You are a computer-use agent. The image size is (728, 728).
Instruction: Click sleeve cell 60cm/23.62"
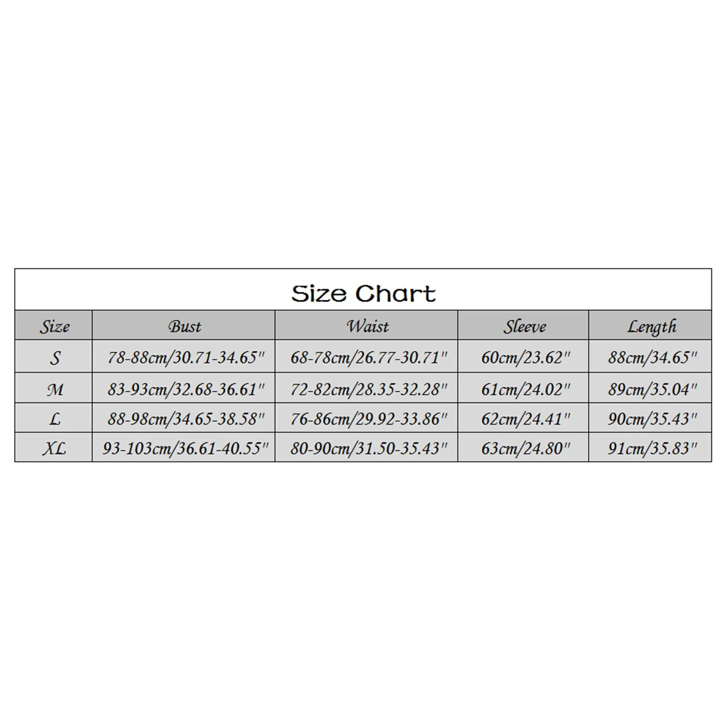525,358
